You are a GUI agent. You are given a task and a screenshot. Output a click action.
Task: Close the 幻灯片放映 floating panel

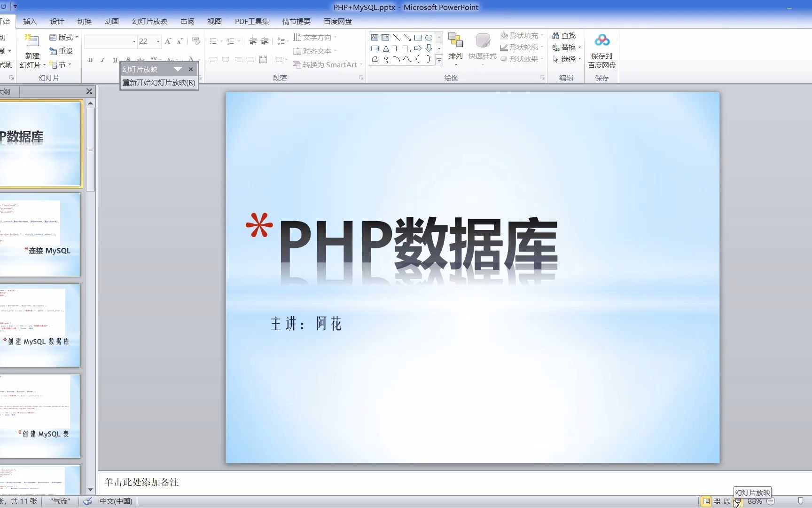pyautogui.click(x=191, y=69)
